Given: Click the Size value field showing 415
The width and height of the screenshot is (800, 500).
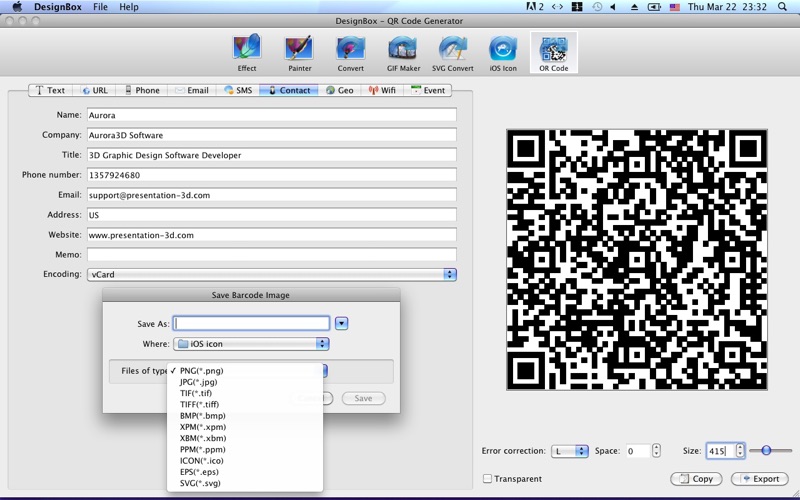Looking at the screenshot, I should [x=721, y=451].
